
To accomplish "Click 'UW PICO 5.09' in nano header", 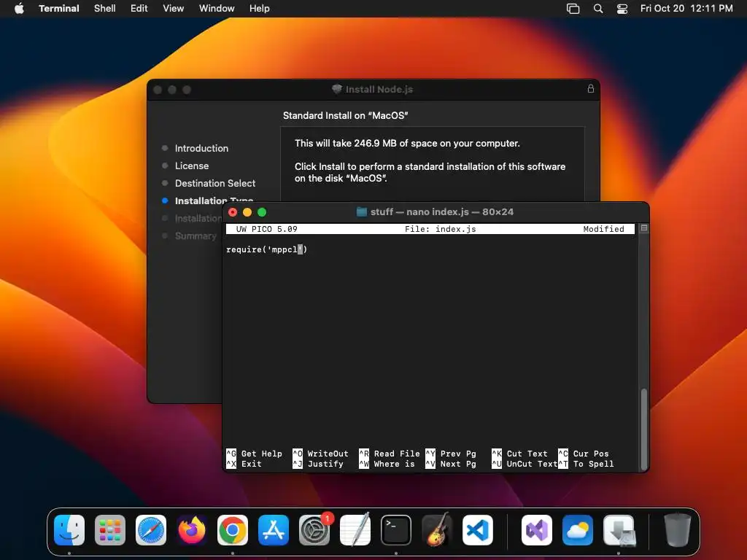I will (267, 229).
